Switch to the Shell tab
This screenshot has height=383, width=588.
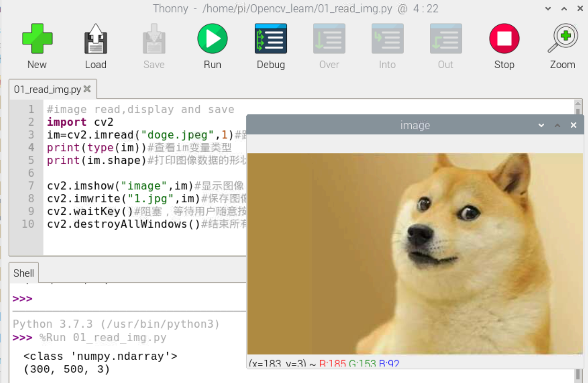coord(24,273)
